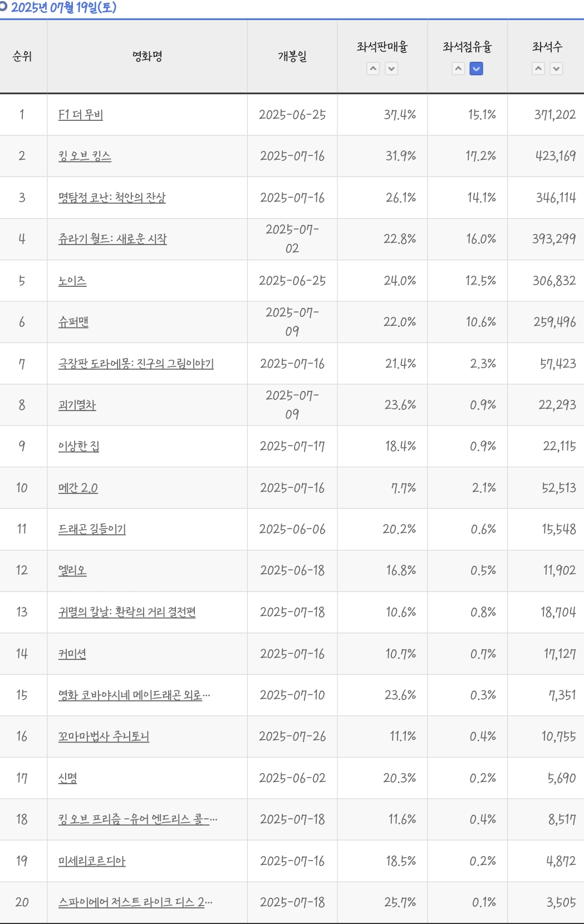Open 괴기열차 movie details

(77, 405)
